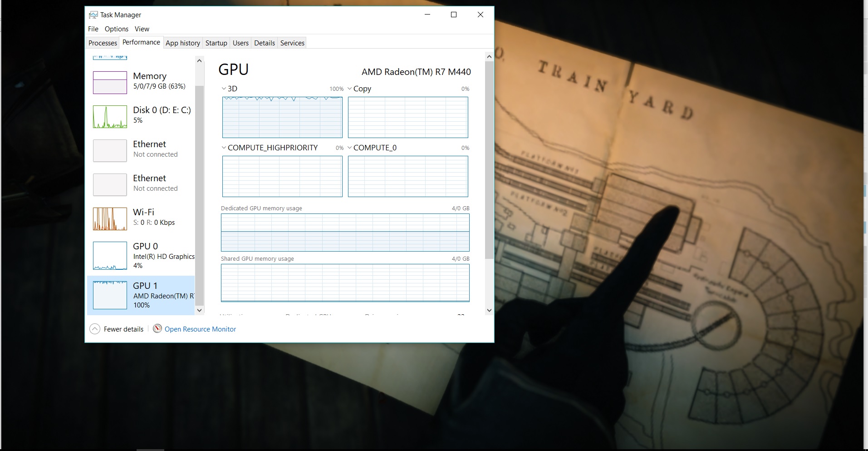868x451 pixels.
Task: Open the COMPUTE_0 engine dropdown
Action: tap(349, 148)
